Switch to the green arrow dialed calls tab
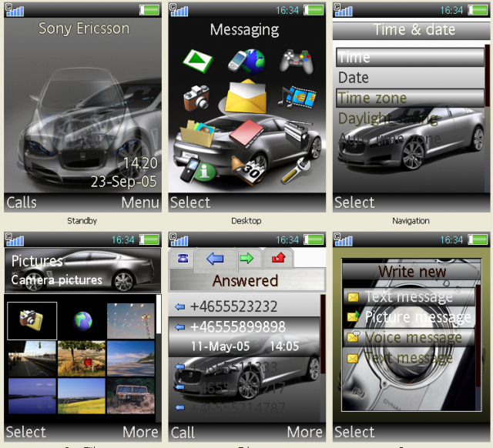The image size is (493, 448). (x=246, y=258)
